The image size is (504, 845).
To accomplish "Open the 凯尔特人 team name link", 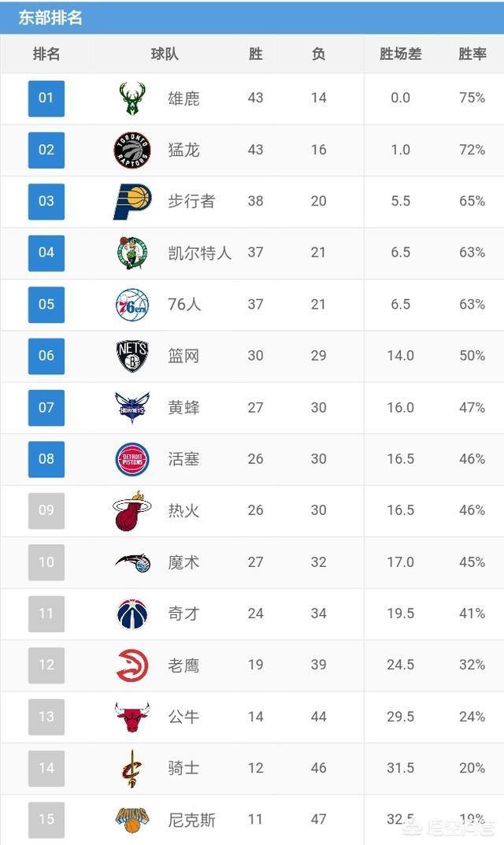I will [199, 253].
